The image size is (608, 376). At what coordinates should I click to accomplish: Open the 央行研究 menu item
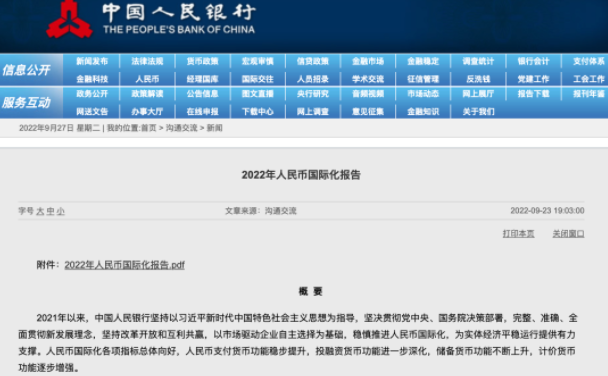pyautogui.click(x=313, y=94)
